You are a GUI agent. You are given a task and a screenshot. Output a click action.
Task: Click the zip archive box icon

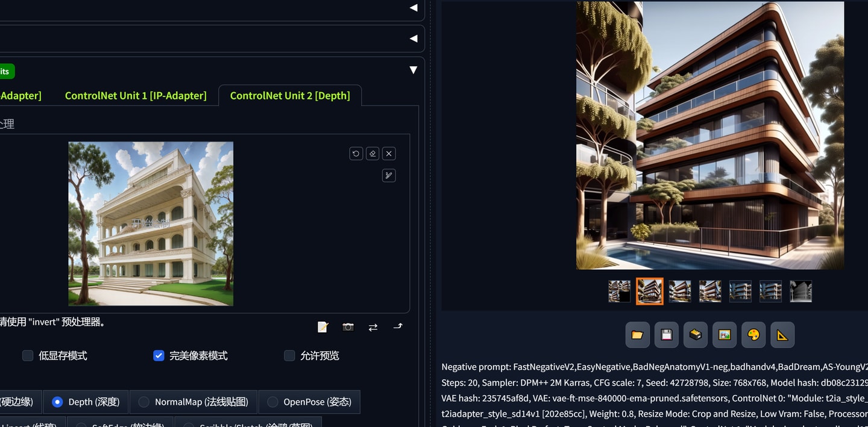[x=696, y=335]
